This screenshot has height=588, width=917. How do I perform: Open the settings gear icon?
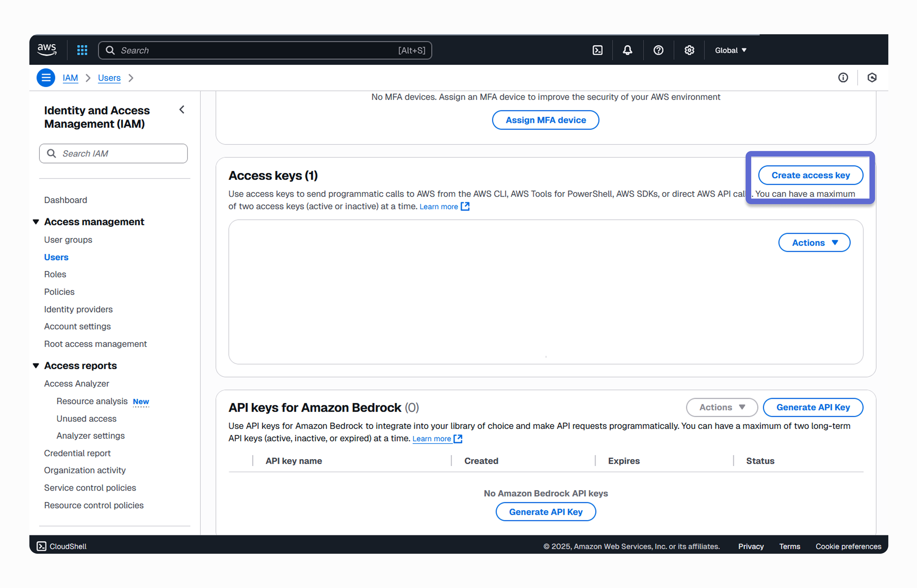click(x=689, y=50)
